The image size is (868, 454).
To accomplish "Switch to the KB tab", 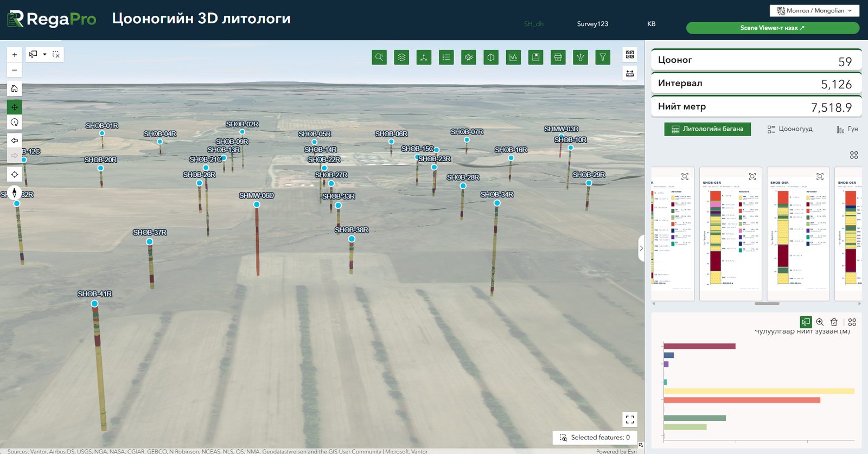I will pos(652,24).
